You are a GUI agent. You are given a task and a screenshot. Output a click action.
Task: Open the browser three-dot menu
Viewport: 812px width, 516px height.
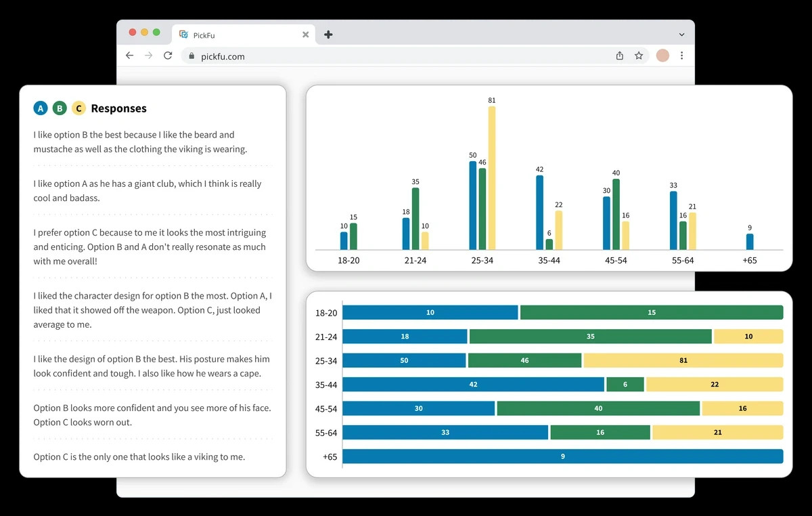click(x=681, y=56)
